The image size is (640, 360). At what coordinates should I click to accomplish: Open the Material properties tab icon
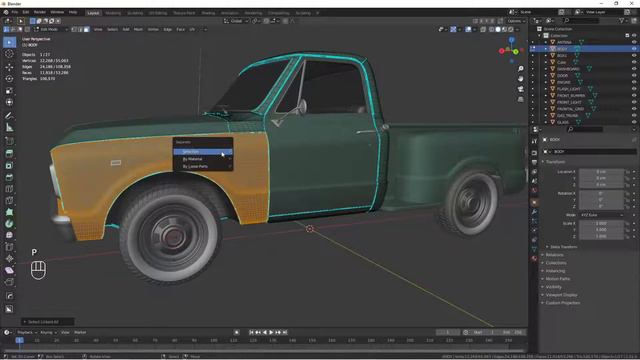pos(534,258)
